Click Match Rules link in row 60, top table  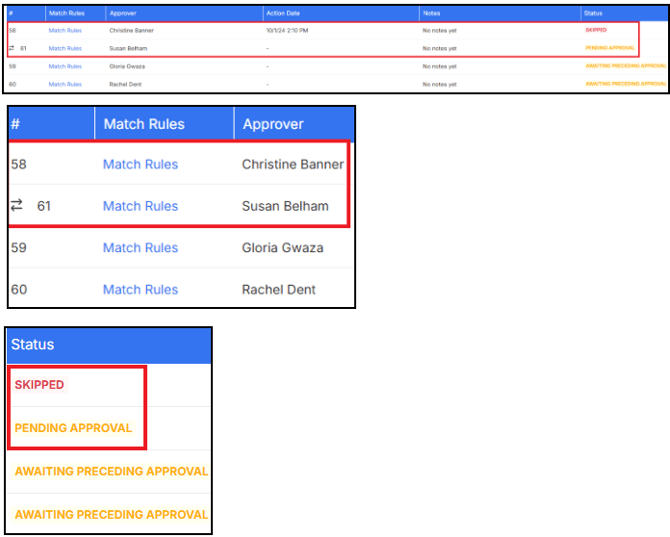tap(65, 85)
